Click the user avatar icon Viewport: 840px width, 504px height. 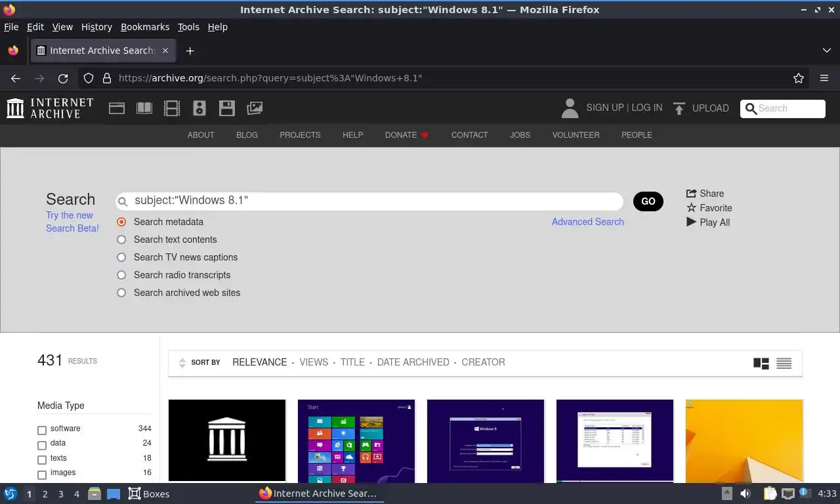(570, 108)
